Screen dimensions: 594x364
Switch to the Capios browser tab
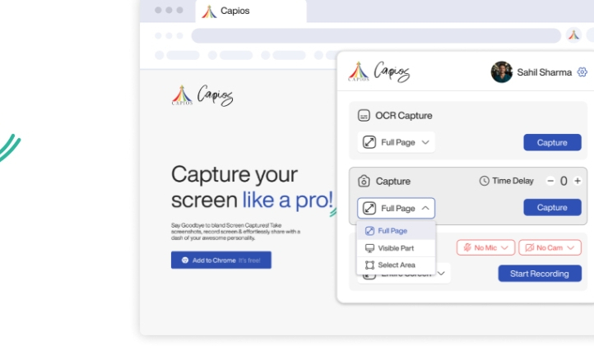(251, 11)
